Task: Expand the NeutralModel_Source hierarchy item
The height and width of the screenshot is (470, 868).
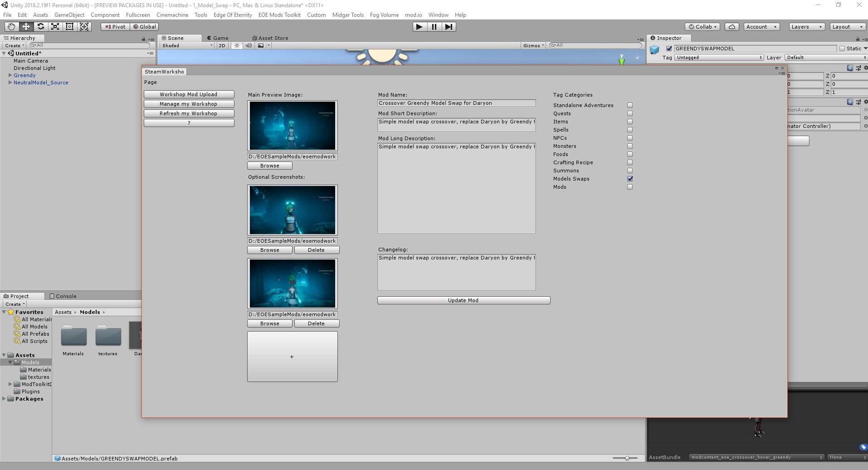Action: [x=10, y=83]
